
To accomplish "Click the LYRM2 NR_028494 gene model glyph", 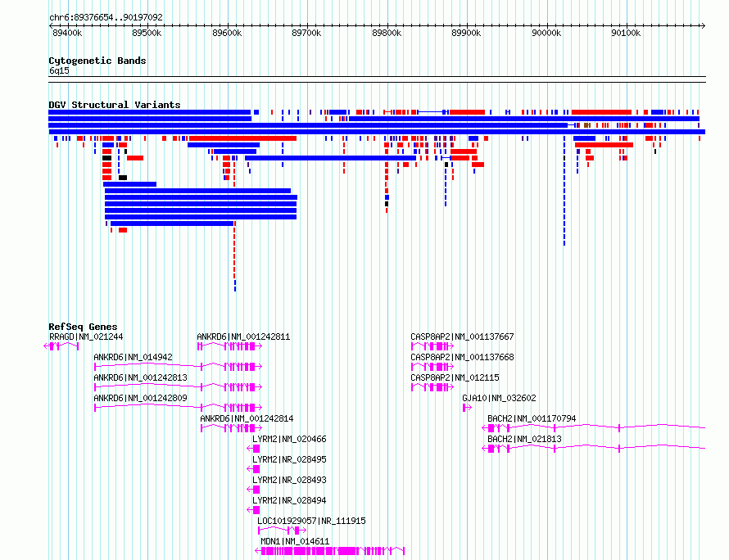I will 253,510.
